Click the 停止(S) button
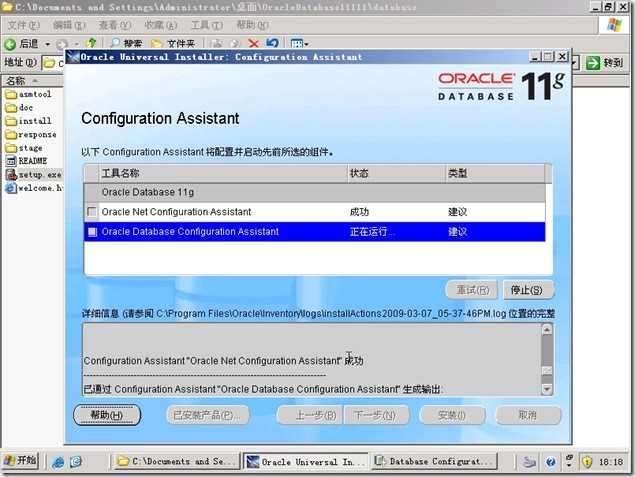The height and width of the screenshot is (477, 635). click(528, 290)
